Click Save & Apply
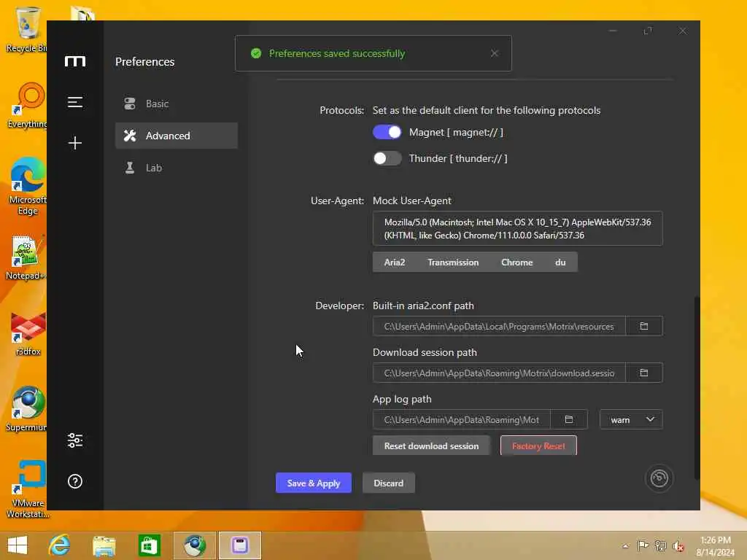 [314, 483]
